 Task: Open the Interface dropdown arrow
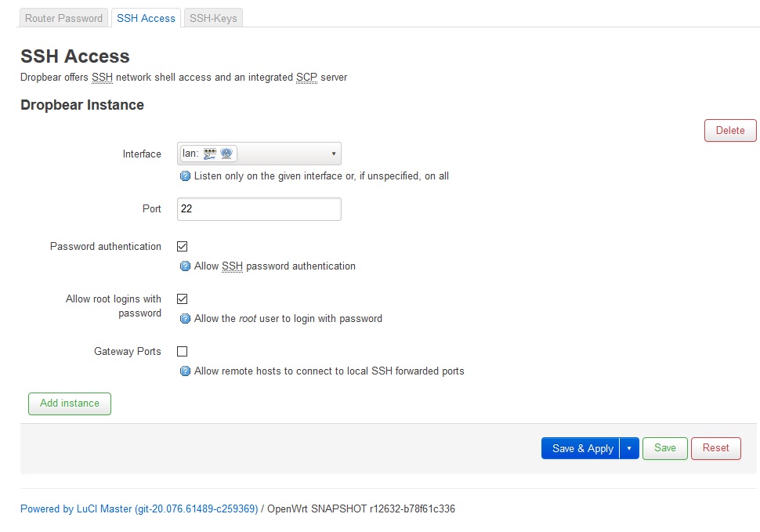click(x=333, y=154)
